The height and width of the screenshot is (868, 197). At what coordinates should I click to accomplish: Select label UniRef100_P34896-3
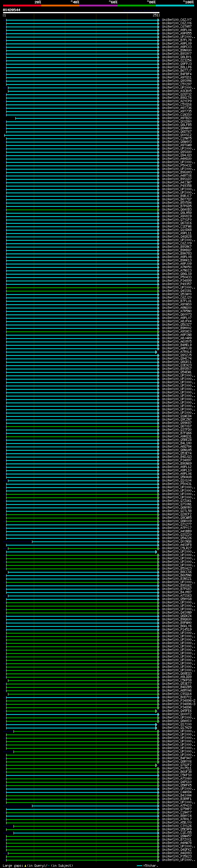(x=179, y=704)
